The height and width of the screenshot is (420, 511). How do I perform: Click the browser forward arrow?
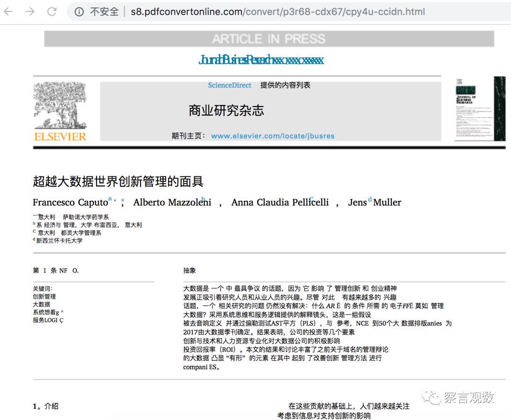[30, 12]
